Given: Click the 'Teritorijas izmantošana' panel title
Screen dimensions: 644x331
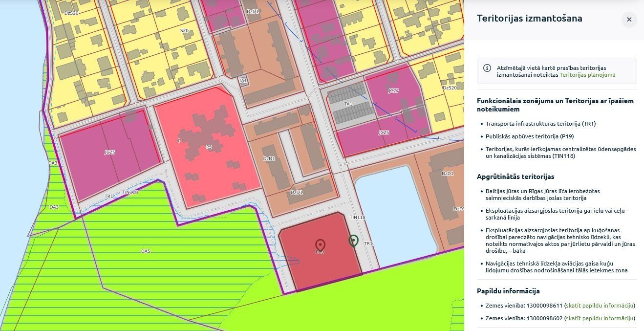Looking at the screenshot, I should click(x=529, y=19).
